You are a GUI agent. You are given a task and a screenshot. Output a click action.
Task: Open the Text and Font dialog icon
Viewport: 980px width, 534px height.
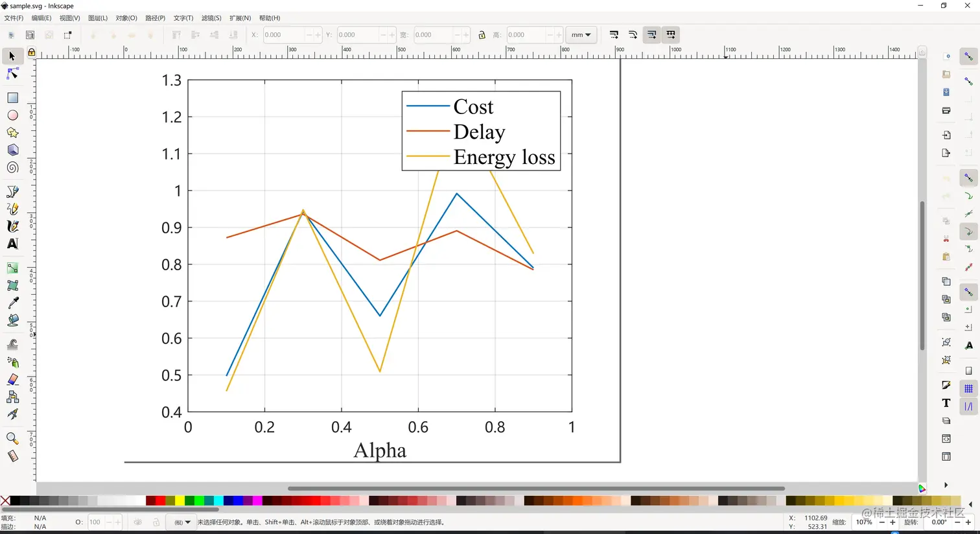(946, 403)
